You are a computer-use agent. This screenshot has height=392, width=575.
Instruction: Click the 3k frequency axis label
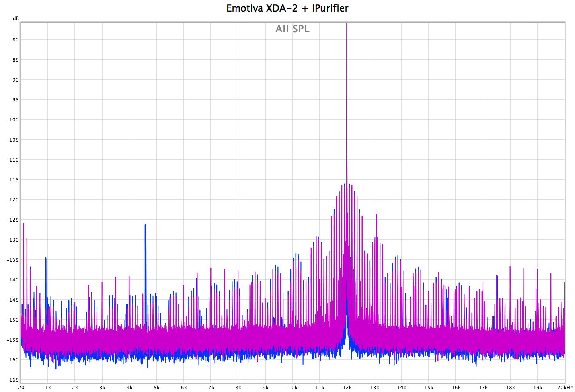[x=102, y=388]
